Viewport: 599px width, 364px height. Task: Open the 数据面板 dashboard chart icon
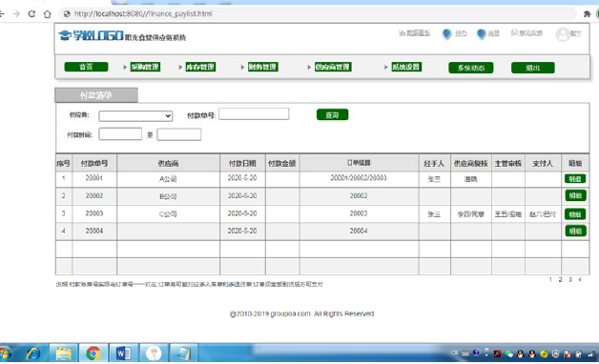coord(402,33)
